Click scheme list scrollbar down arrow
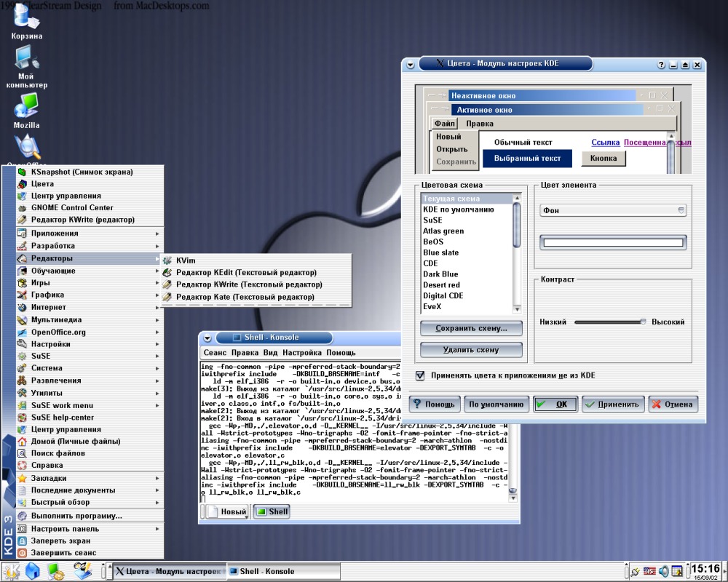Image resolution: width=728 pixels, height=582 pixels. point(517,309)
